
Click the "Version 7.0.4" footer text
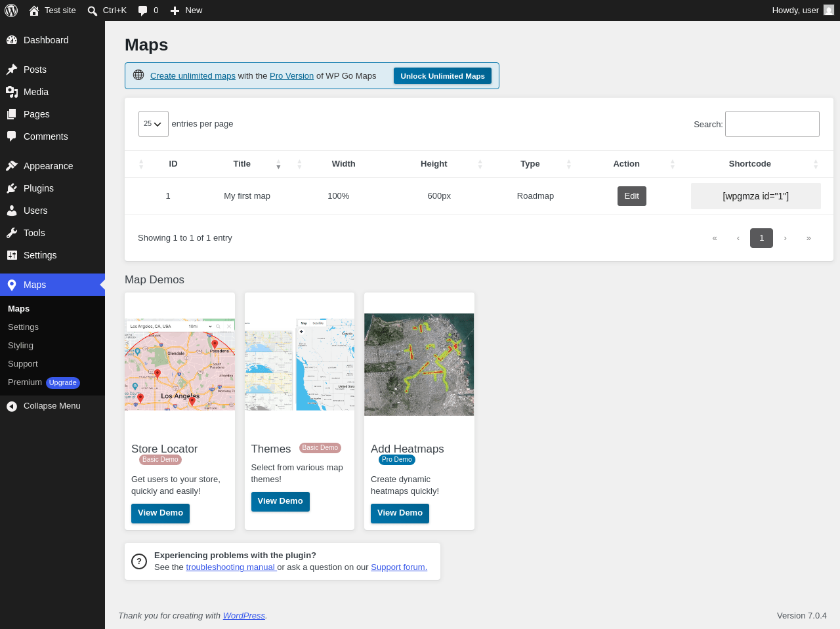pyautogui.click(x=802, y=616)
